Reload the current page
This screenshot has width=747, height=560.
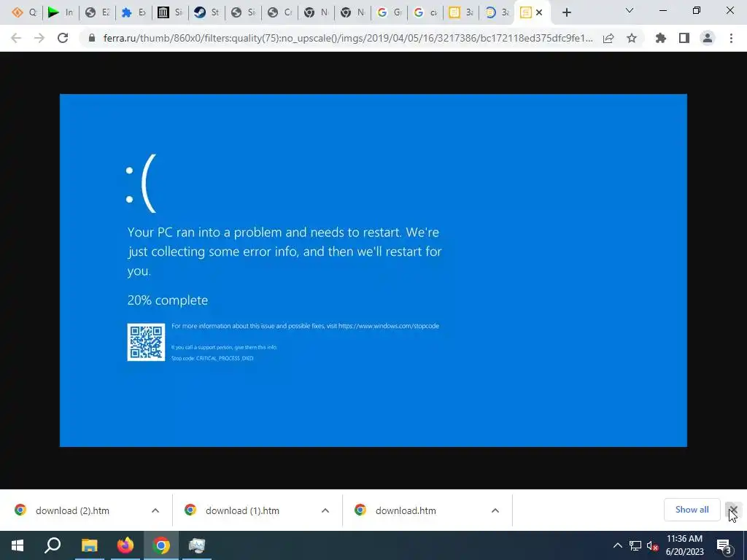coord(63,38)
